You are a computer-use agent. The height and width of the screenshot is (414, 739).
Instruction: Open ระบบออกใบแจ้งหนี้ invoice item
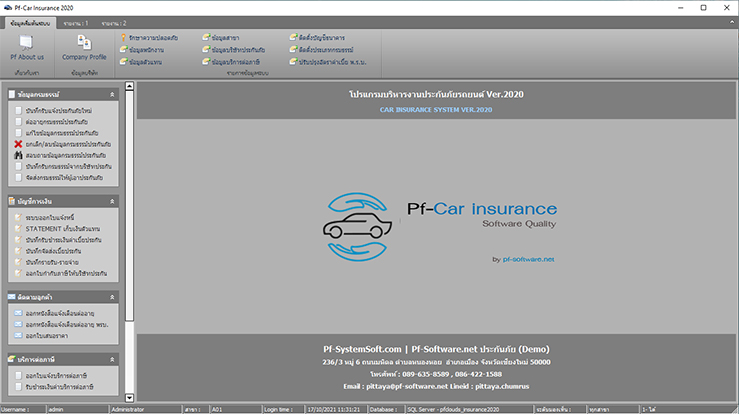44,217
